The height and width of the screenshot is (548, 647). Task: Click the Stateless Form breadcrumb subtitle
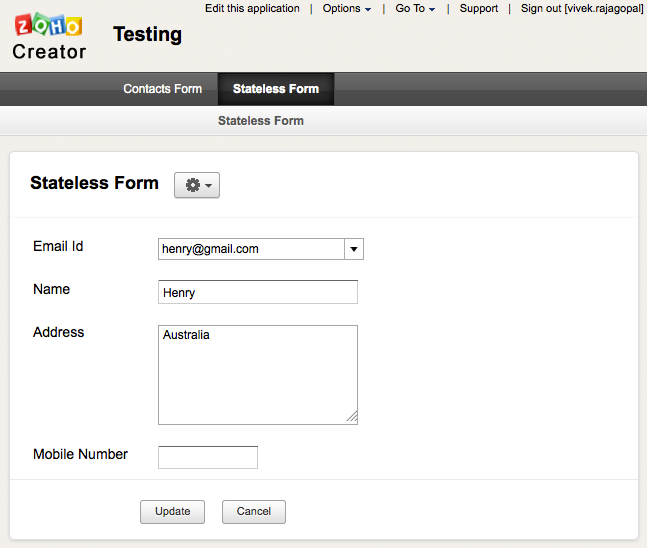(261, 120)
